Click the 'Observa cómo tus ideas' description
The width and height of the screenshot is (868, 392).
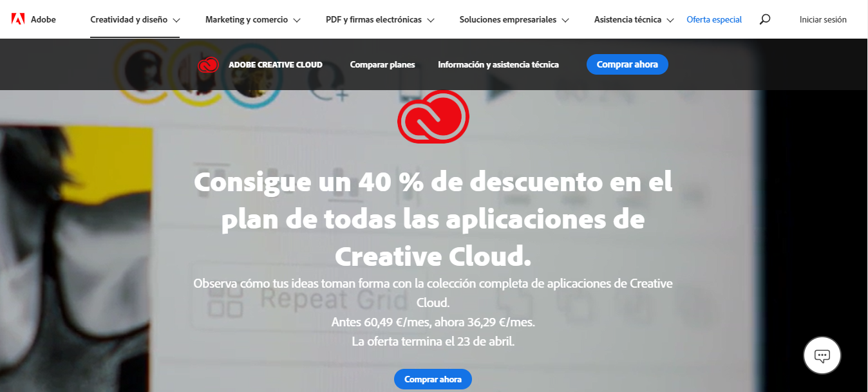click(433, 293)
